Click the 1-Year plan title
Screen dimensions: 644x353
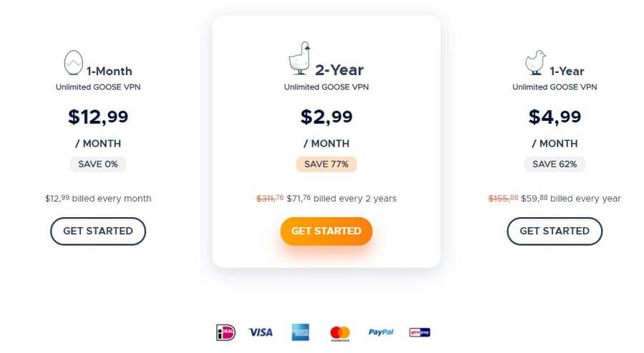(x=567, y=71)
